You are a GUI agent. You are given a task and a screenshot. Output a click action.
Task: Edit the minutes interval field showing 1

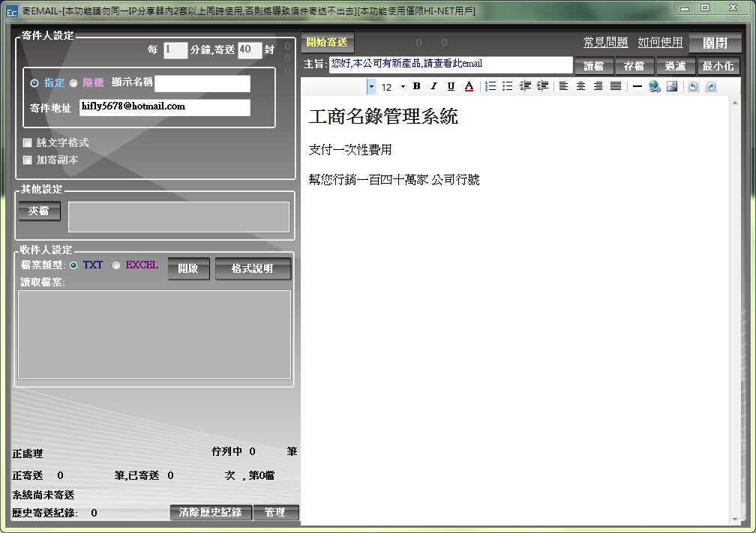175,50
